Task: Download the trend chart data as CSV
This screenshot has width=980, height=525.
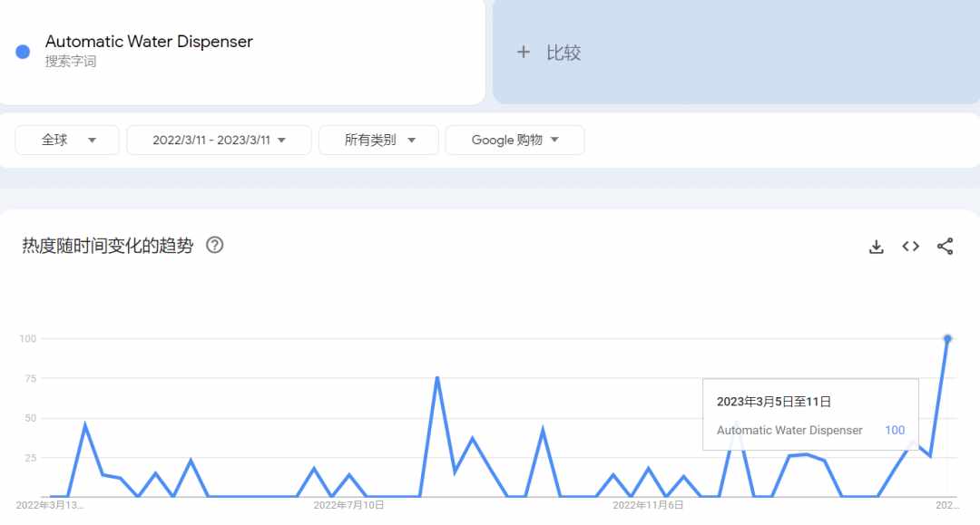Action: [877, 247]
